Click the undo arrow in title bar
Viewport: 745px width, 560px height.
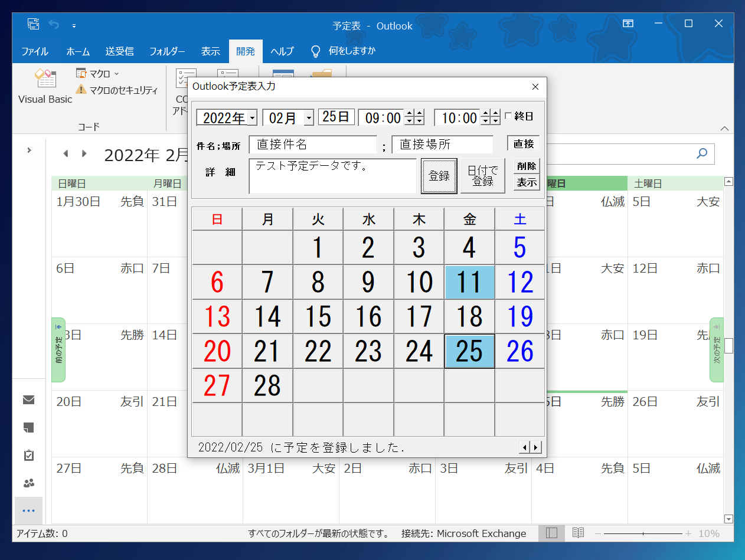pyautogui.click(x=54, y=25)
